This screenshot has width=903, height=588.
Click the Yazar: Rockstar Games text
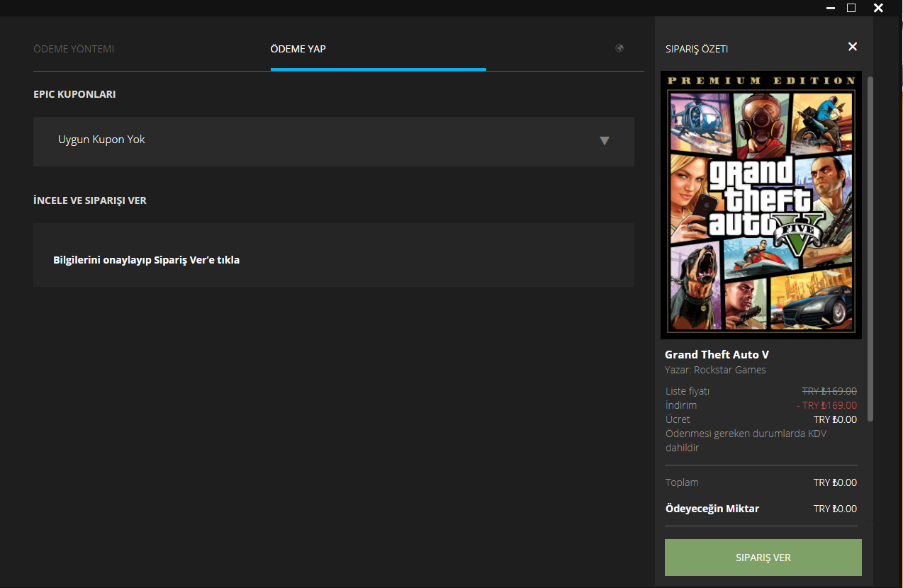715,370
